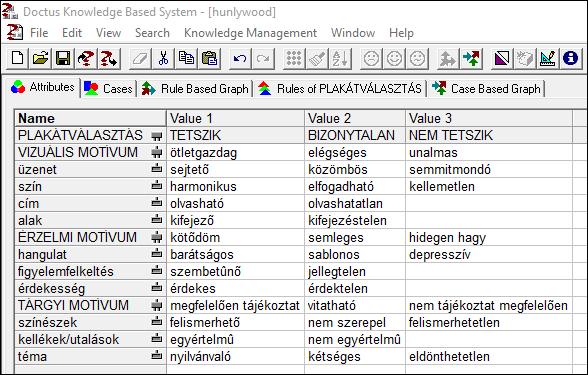Click the ötletgazdag value cell
This screenshot has height=375, width=588.
(235, 153)
